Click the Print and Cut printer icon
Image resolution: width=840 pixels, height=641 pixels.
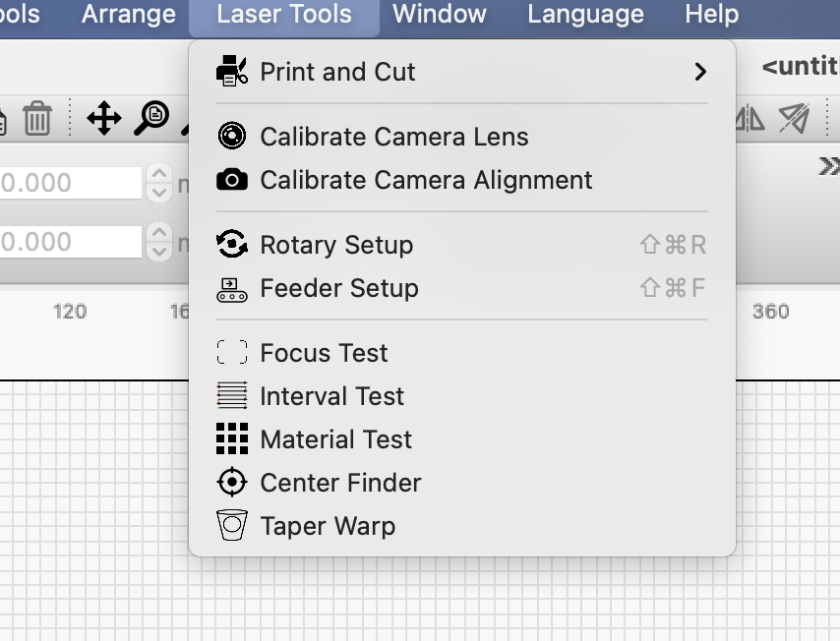[x=232, y=72]
